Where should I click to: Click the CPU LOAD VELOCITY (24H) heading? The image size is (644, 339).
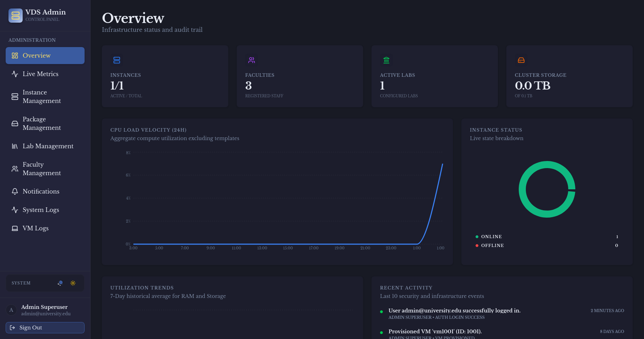(x=148, y=130)
